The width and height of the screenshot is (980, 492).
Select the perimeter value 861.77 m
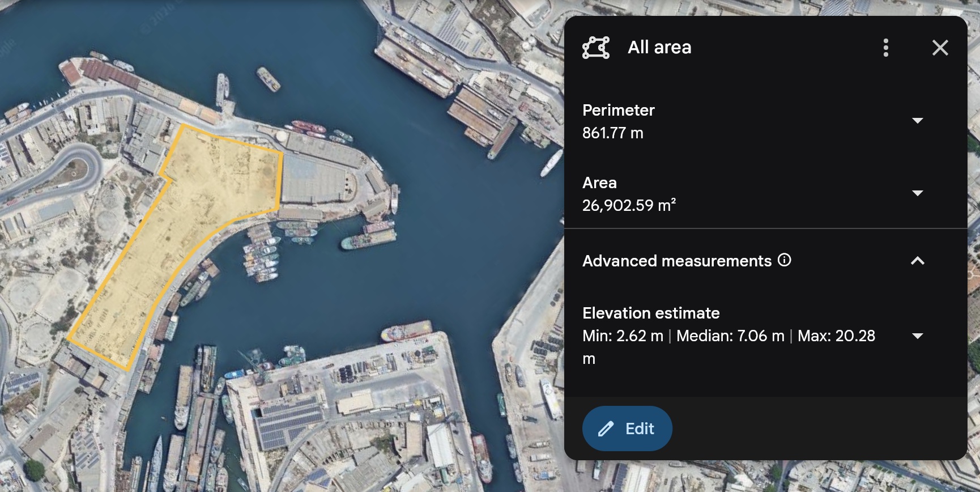coord(612,133)
